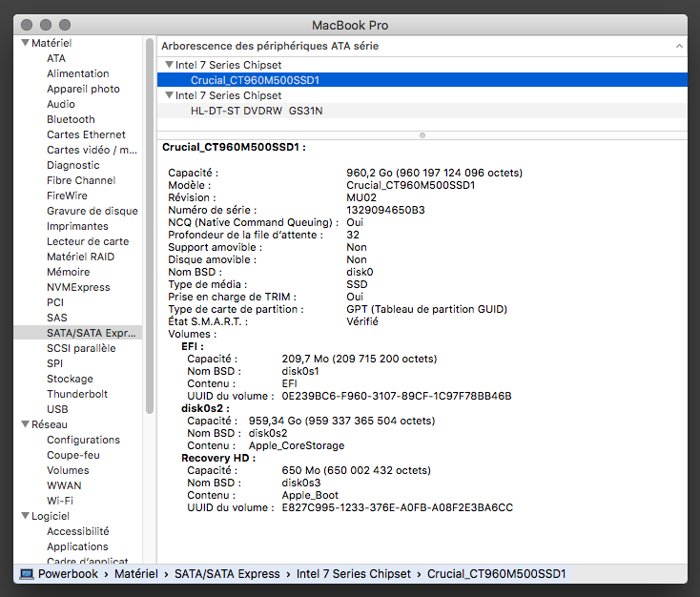Select Fibre Channel item
This screenshot has width=700, height=597.
pos(81,180)
